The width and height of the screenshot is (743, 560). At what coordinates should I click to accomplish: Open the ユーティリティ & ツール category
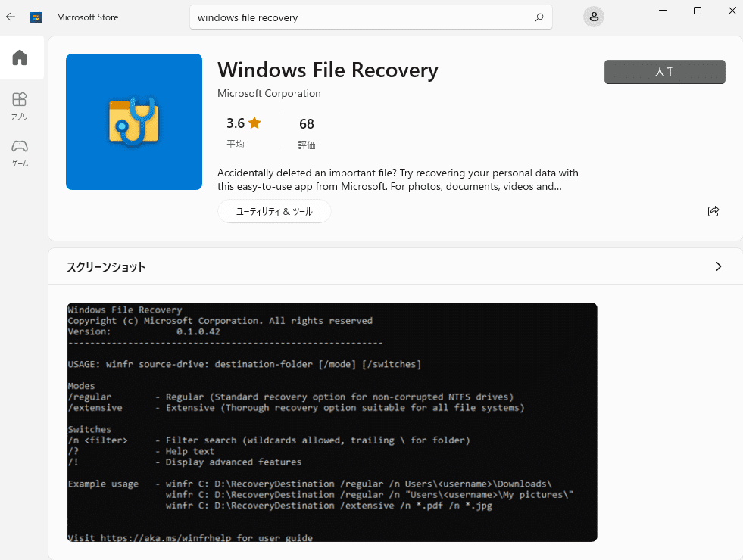[x=274, y=212]
